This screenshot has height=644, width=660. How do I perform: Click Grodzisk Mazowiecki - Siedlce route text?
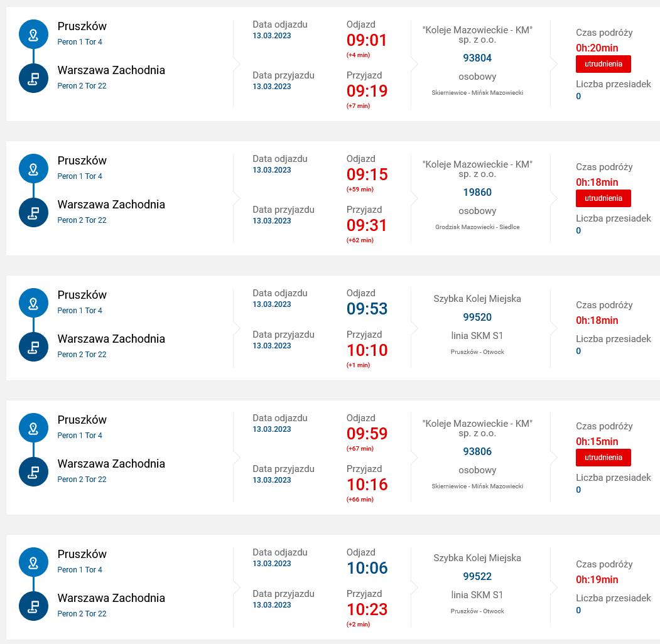(477, 227)
